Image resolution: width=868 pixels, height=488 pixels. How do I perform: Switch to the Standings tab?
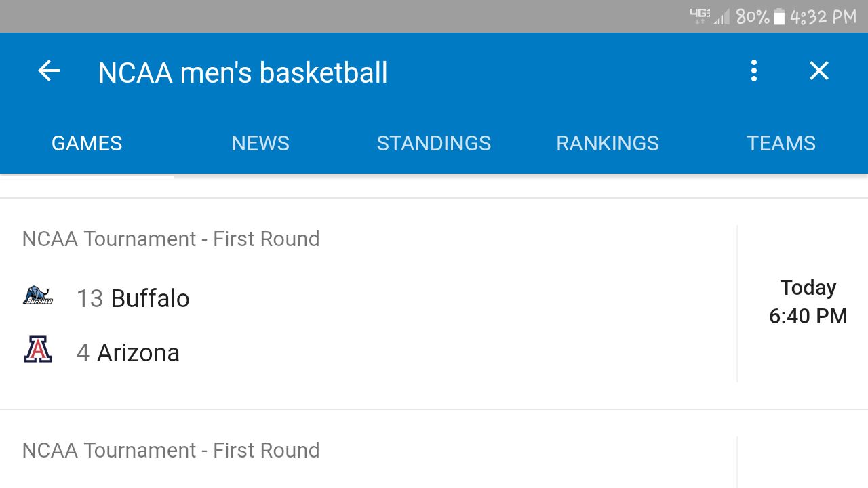[x=434, y=143]
